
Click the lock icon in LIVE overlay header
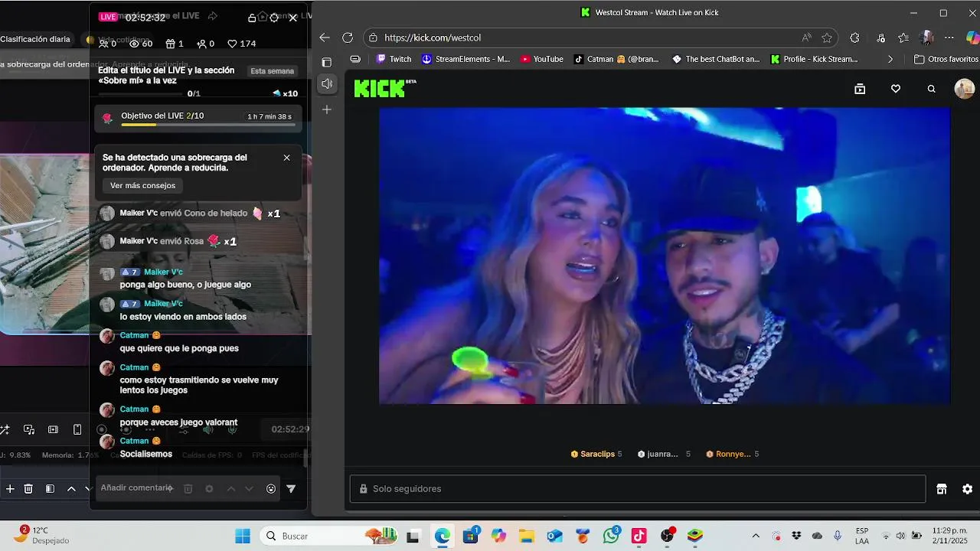(253, 18)
